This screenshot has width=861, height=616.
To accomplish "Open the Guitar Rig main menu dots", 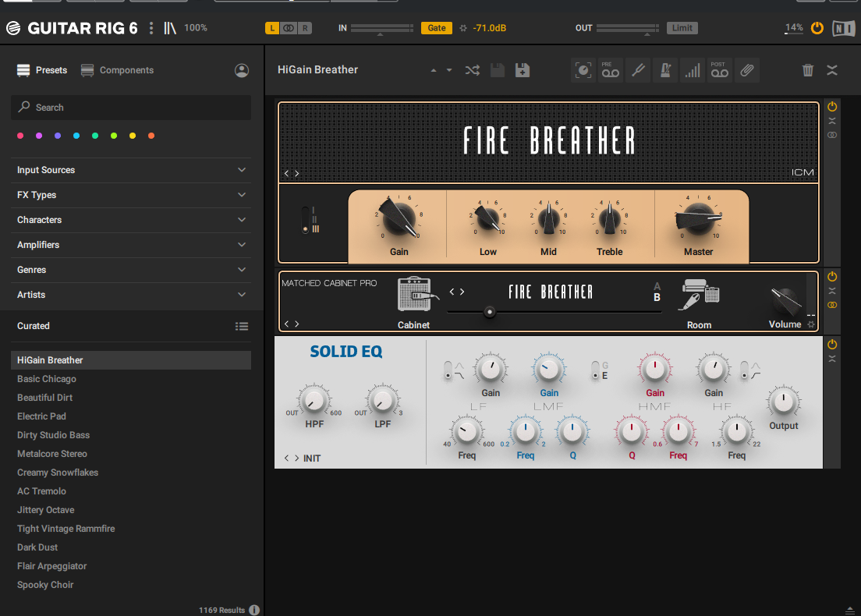I will 151,28.
